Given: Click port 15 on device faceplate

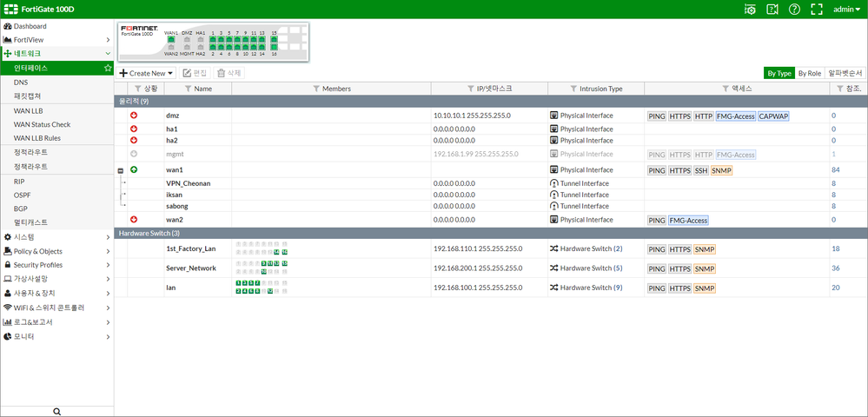Looking at the screenshot, I should click(274, 40).
